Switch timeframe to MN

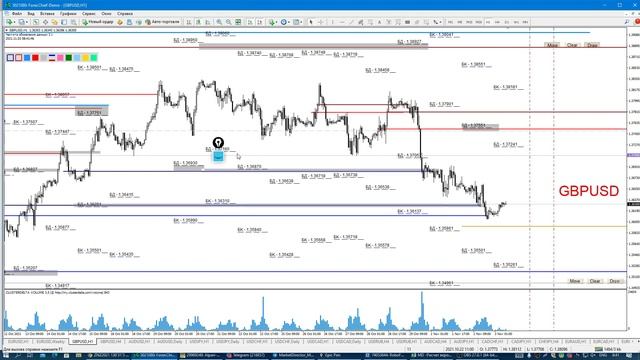point(525,22)
